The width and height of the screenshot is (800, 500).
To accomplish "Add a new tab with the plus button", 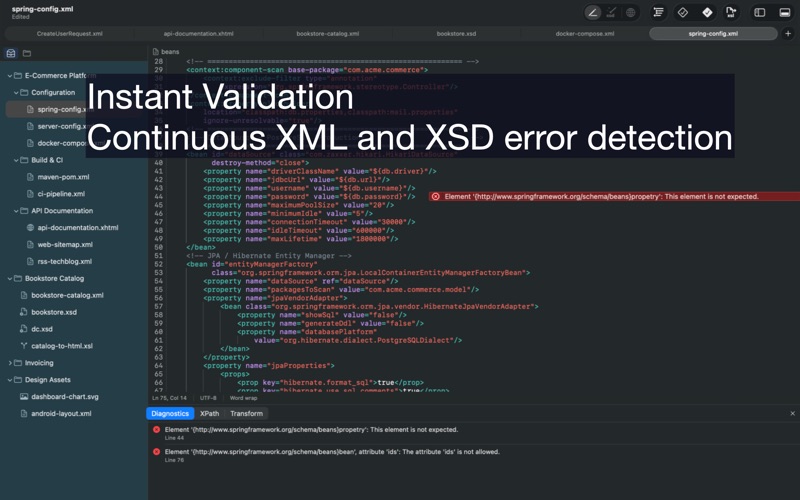I will [788, 34].
